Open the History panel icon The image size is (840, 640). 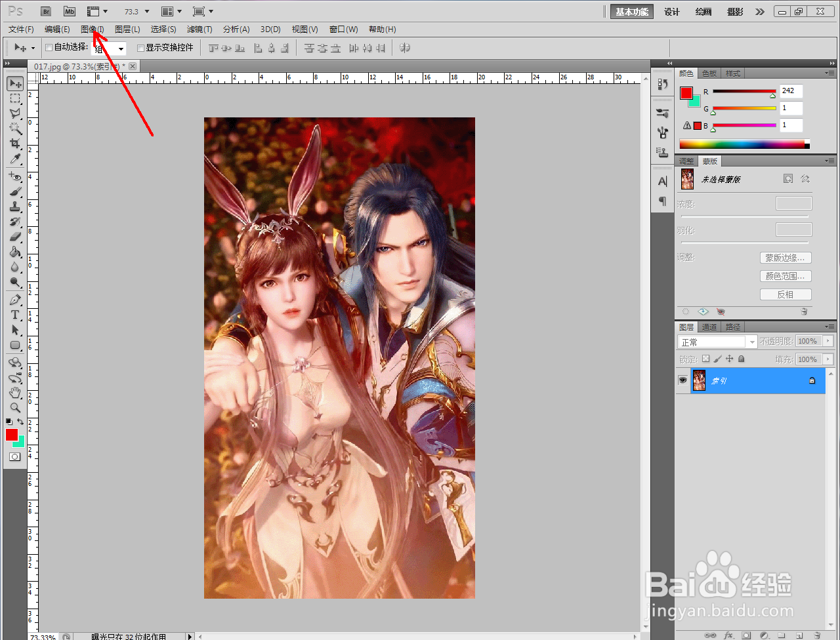[662, 84]
